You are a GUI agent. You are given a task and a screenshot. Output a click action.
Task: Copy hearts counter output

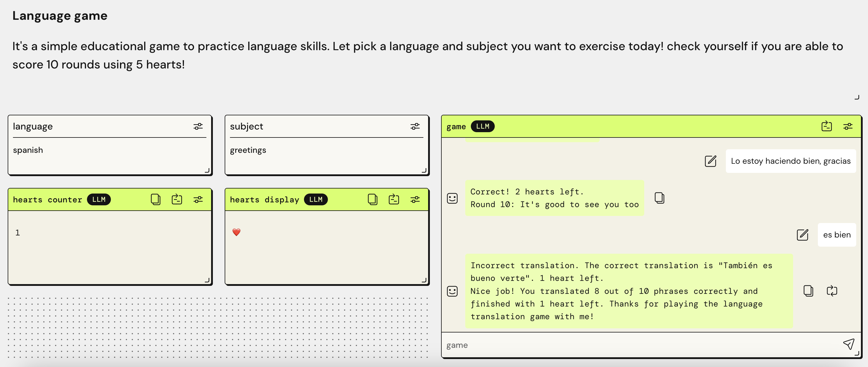tap(155, 199)
